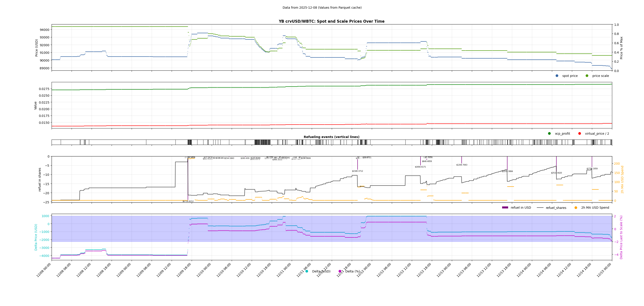Screen dimensions: 644x306
Task: Click the green xcp_profit legend marker
Action: 549,133
